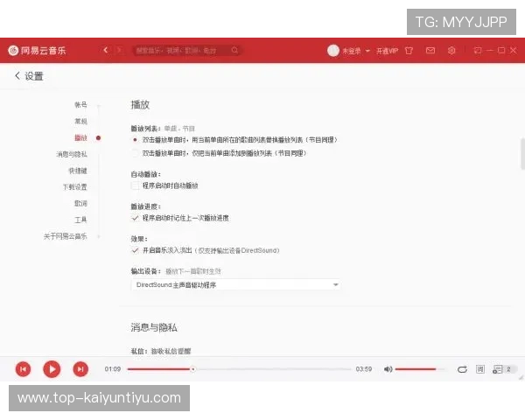The width and height of the screenshot is (525, 420).
Task: Open the settings gear icon
Action: click(x=451, y=51)
